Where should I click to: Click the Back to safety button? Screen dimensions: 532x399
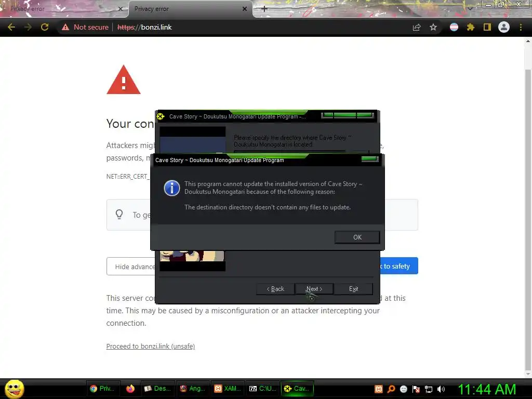click(x=398, y=266)
